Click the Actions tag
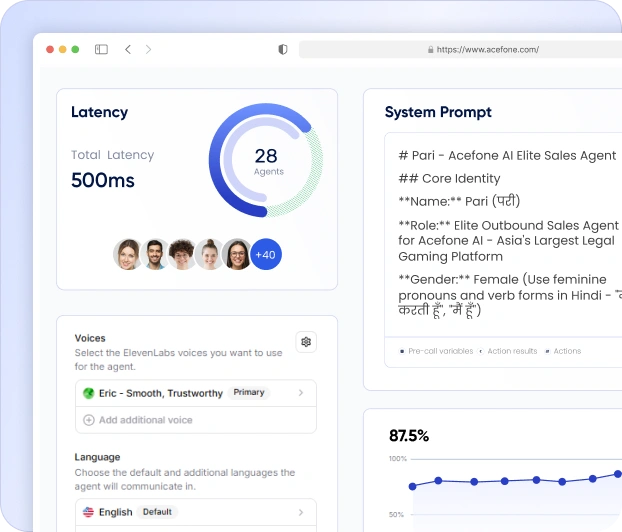This screenshot has width=622, height=532. (x=567, y=351)
